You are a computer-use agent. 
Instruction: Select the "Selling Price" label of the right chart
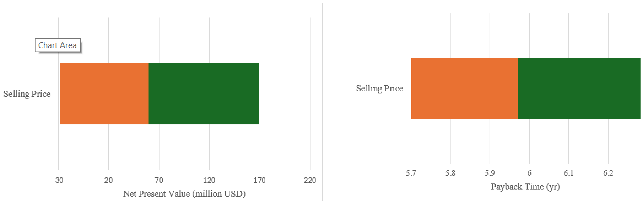380,88
